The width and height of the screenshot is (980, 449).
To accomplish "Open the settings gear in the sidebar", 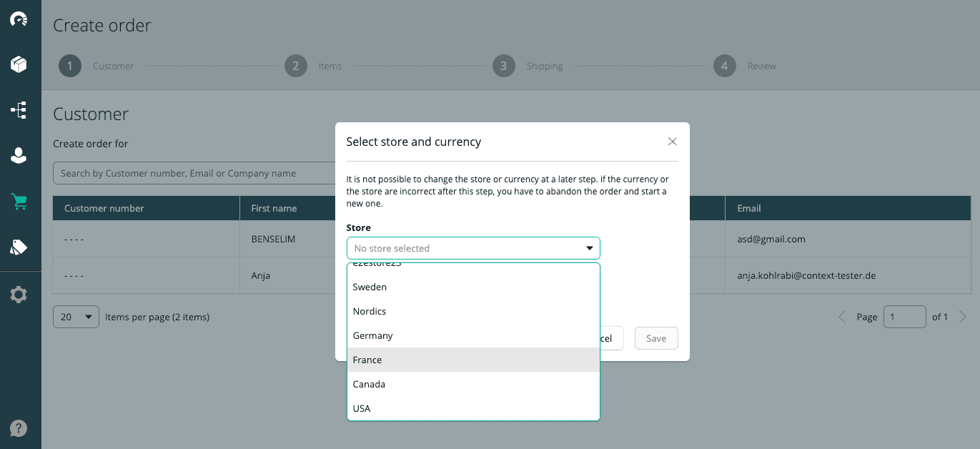I will click(19, 294).
